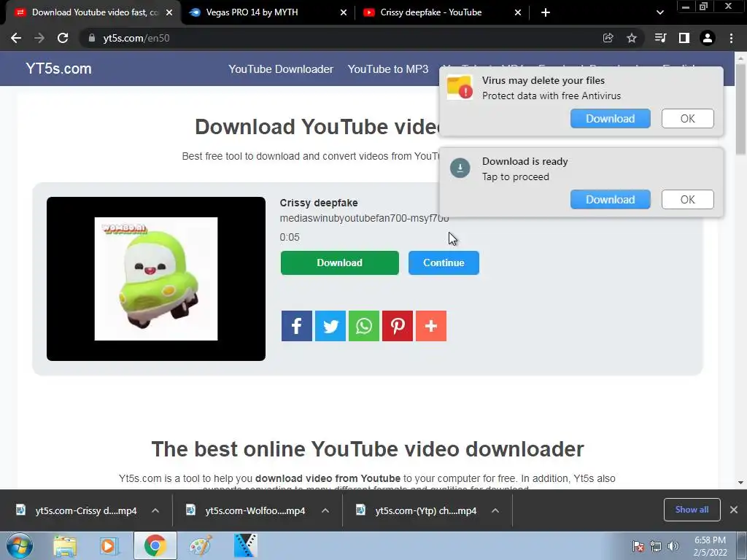Switch to Crissy deepfake YouTube tab
This screenshot has height=560, width=747.
point(443,12)
